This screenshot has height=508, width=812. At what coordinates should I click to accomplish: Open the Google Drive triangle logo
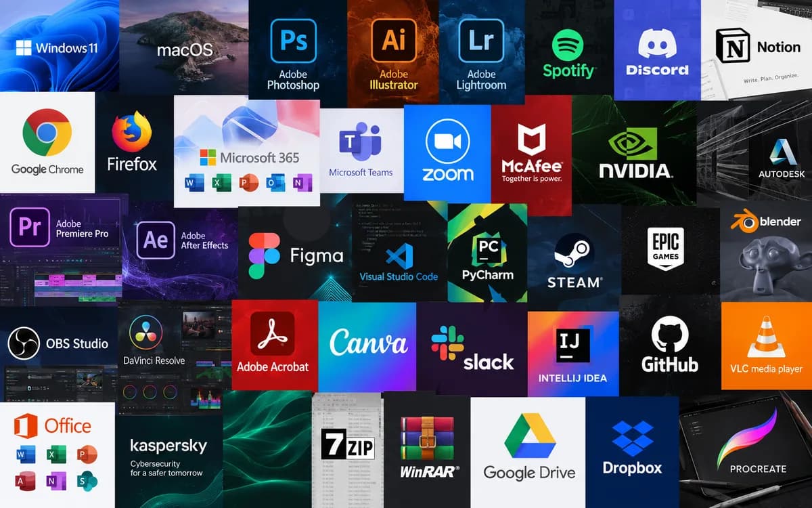pyautogui.click(x=530, y=436)
